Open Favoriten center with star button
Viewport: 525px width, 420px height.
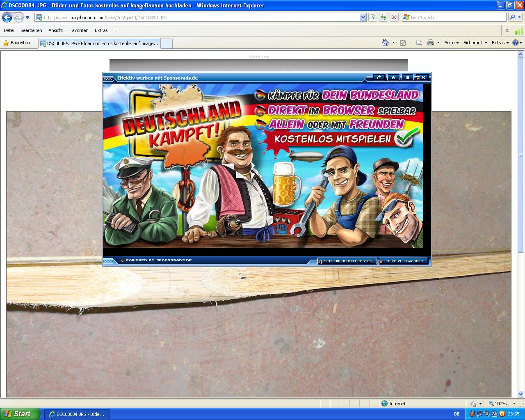[x=16, y=43]
